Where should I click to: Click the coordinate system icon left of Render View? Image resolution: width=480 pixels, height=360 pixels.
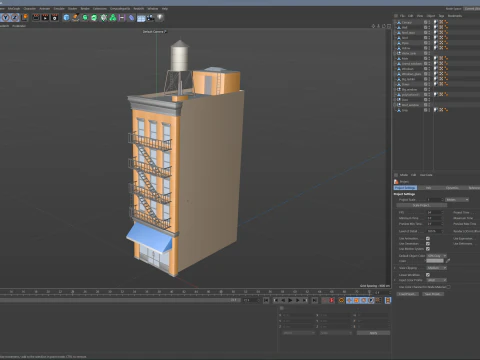click(24, 17)
